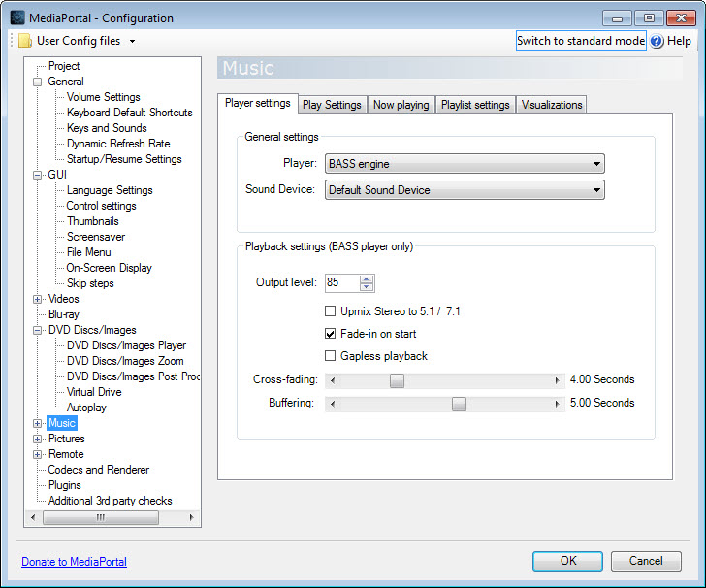706x588 pixels.
Task: Open Plugins in the tree
Action: (64, 486)
